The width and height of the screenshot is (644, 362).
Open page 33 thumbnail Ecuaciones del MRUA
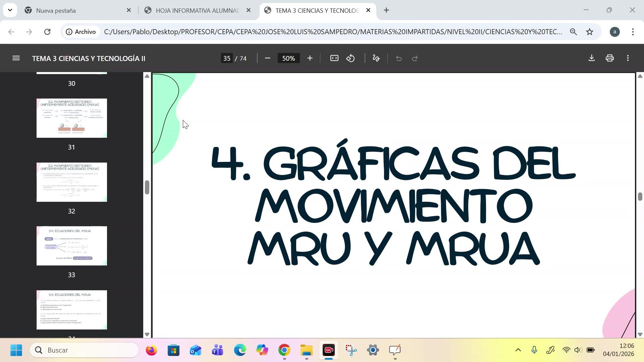tap(71, 246)
